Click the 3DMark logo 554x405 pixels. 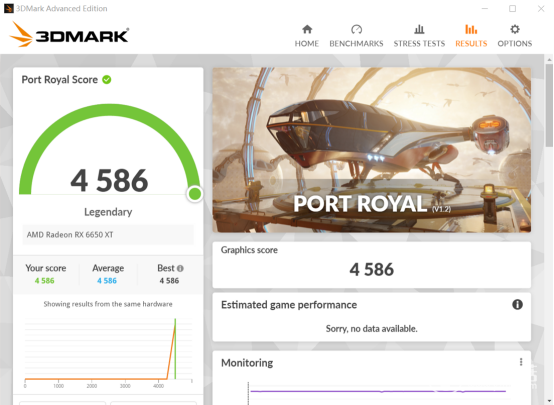(x=69, y=35)
